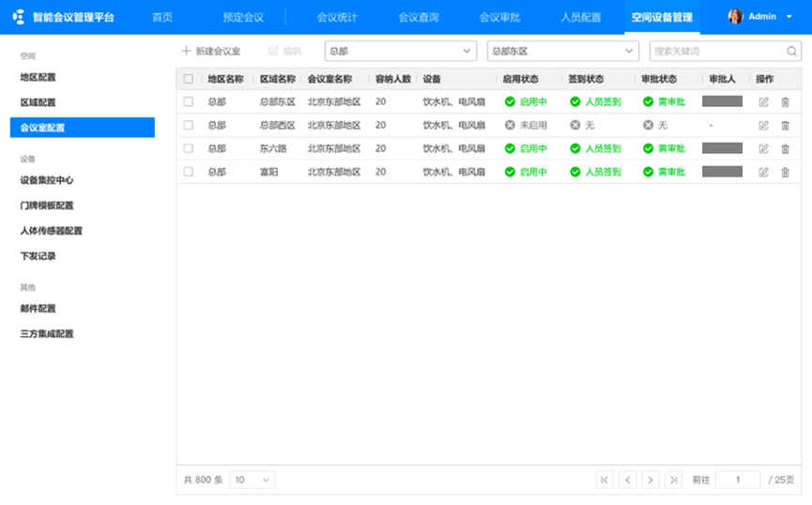The height and width of the screenshot is (505, 812).
Task: Check the checkbox for 总部西区 row
Action: point(189,126)
